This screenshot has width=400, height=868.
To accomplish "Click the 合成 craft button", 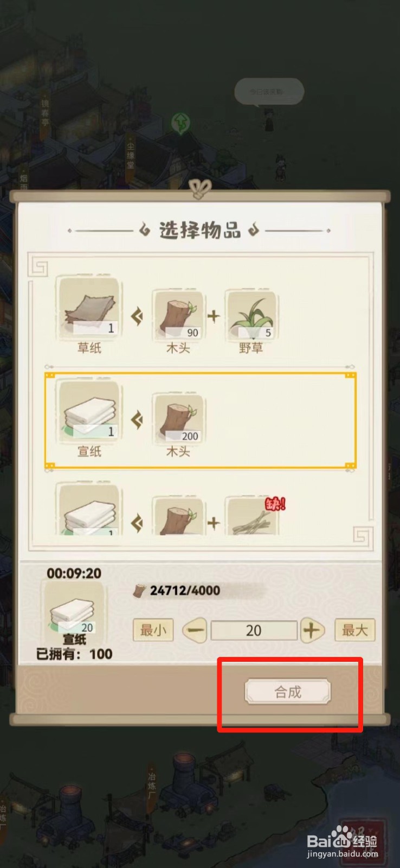I will coord(287,692).
